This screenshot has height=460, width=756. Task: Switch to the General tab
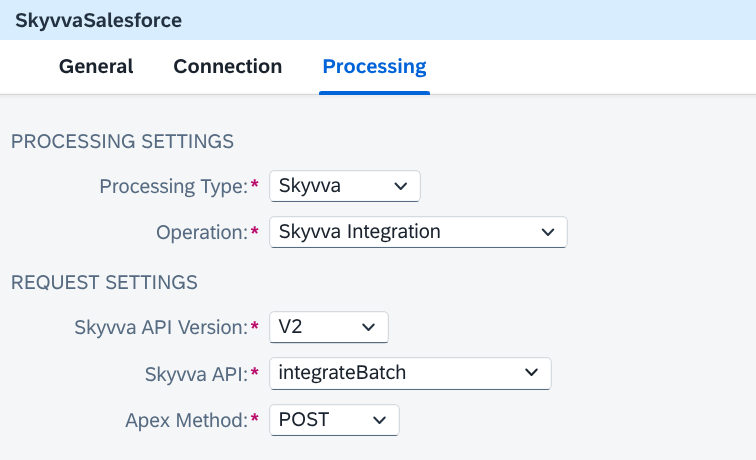tap(96, 67)
